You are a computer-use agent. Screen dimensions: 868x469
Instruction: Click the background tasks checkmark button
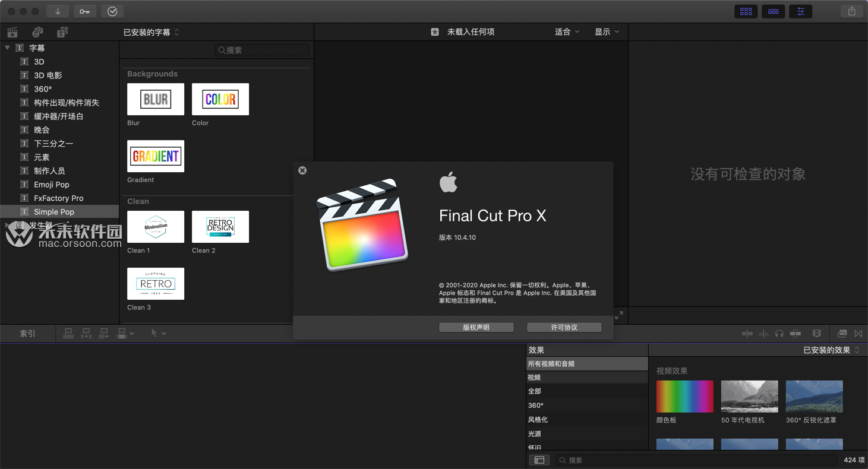112,11
